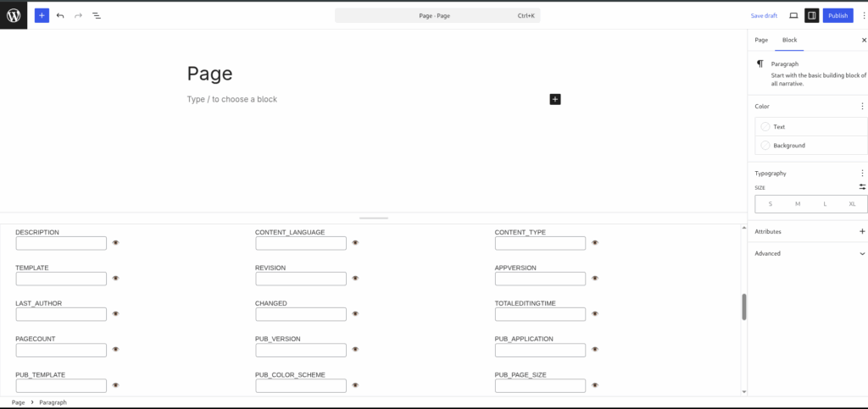Click the DESCRIPTION input field

coord(61,243)
